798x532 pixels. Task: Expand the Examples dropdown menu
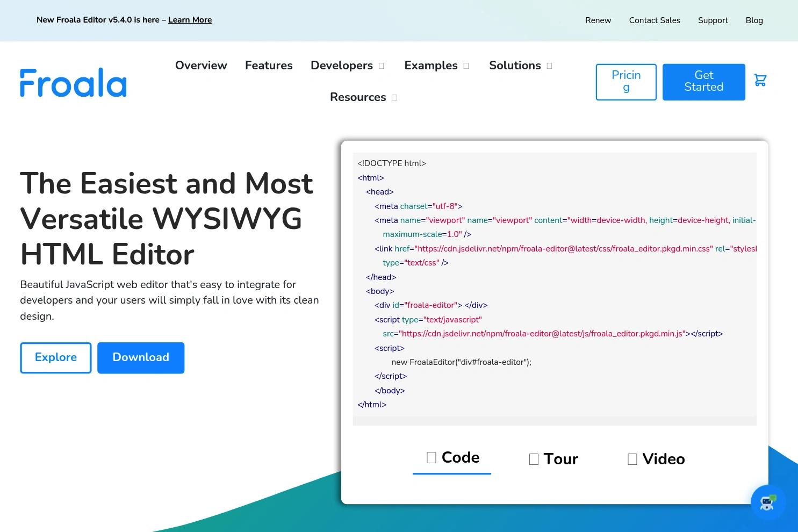(x=466, y=66)
